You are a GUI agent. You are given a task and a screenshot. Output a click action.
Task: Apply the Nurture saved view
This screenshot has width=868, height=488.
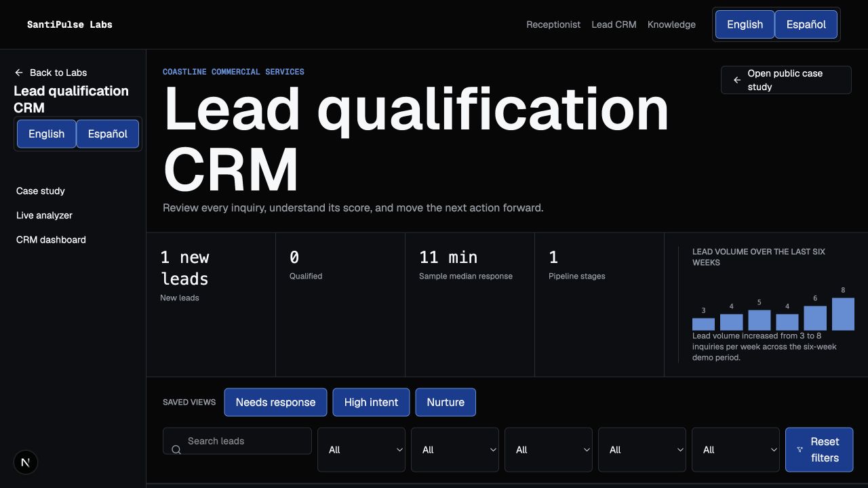coord(446,402)
